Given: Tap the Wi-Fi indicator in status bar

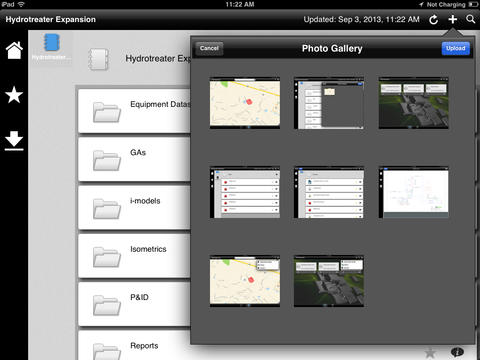Looking at the screenshot, I should pyautogui.click(x=21, y=4).
